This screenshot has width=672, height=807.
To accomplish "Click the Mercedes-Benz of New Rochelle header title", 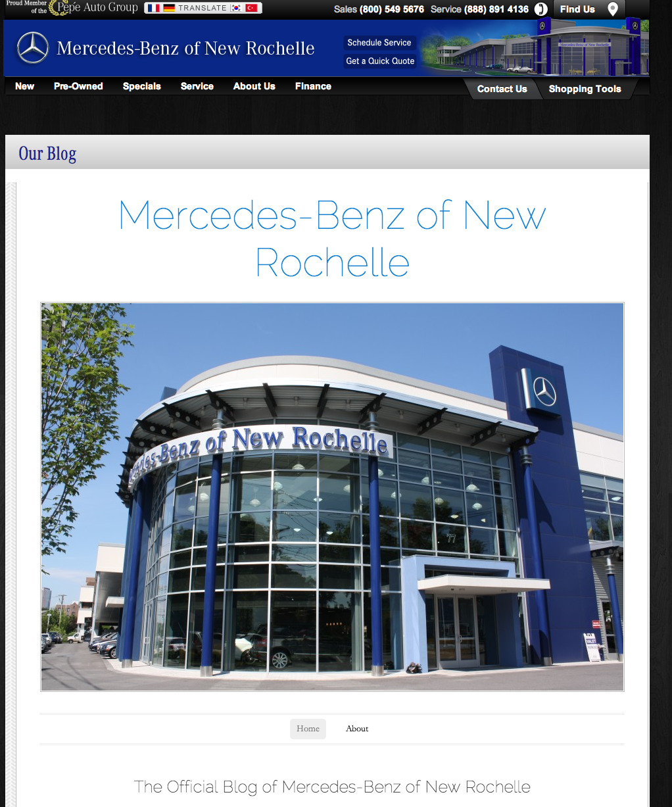I will tap(185, 48).
